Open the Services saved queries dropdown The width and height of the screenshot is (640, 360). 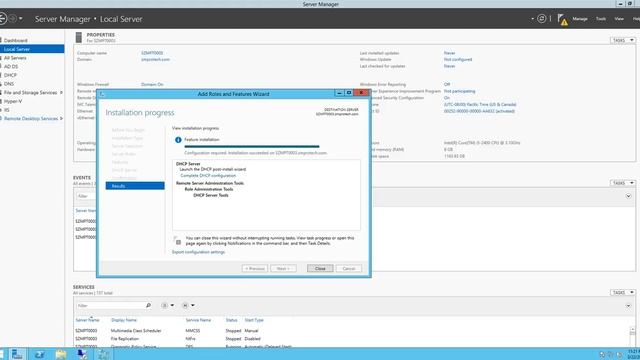click(x=188, y=305)
